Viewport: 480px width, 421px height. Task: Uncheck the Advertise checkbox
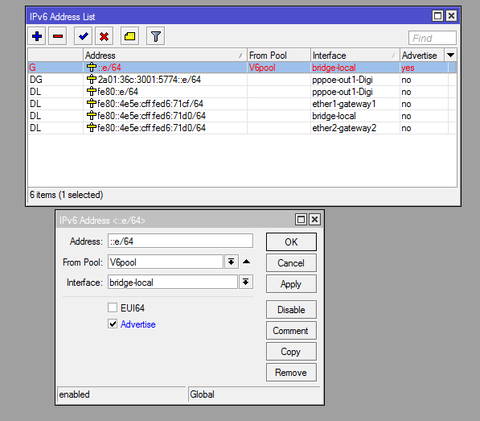[113, 324]
